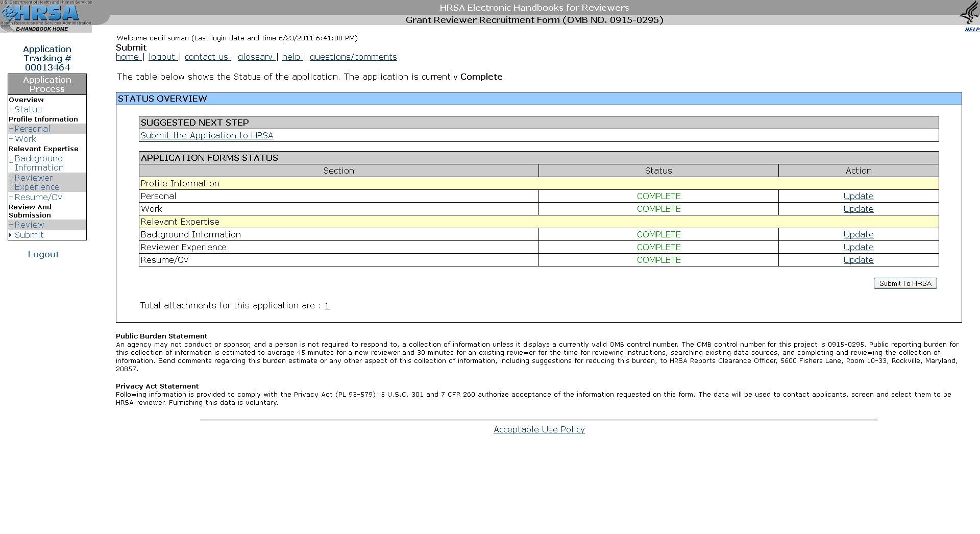This screenshot has height=534, width=980.
Task: Update the Work section
Action: point(858,209)
